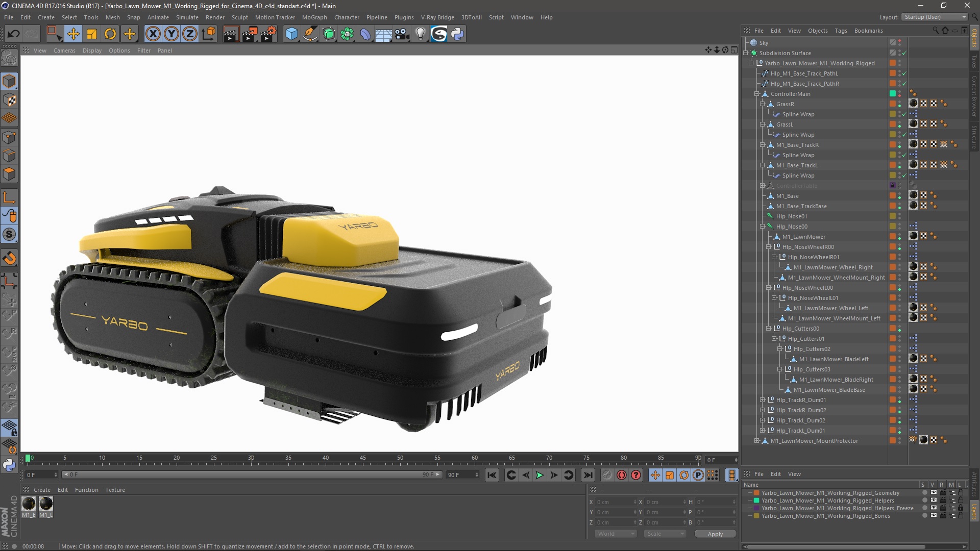Click the Record Active Objects button
Image resolution: width=980 pixels, height=551 pixels.
coord(607,475)
